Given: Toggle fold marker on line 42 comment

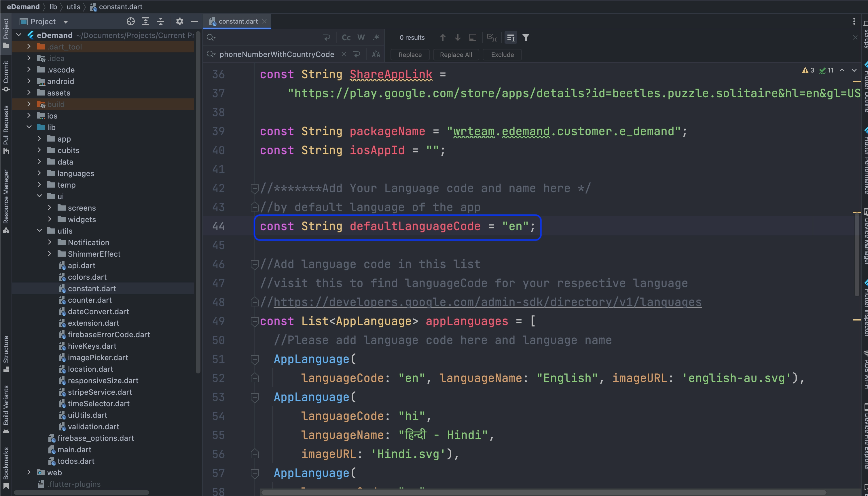Looking at the screenshot, I should [x=254, y=188].
